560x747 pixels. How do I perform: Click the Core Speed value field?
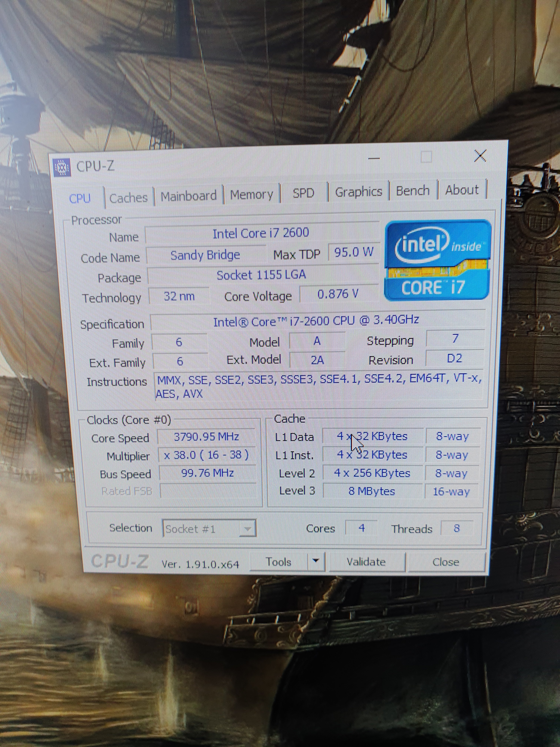point(206,437)
